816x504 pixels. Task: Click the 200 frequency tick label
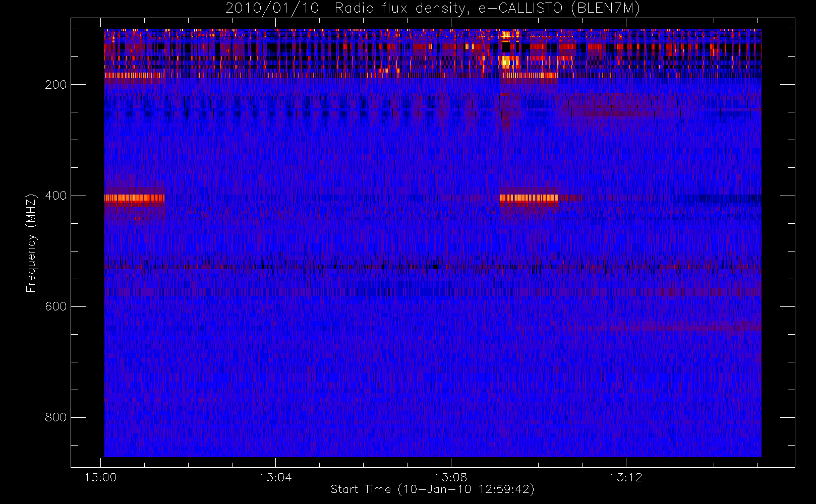[x=55, y=85]
